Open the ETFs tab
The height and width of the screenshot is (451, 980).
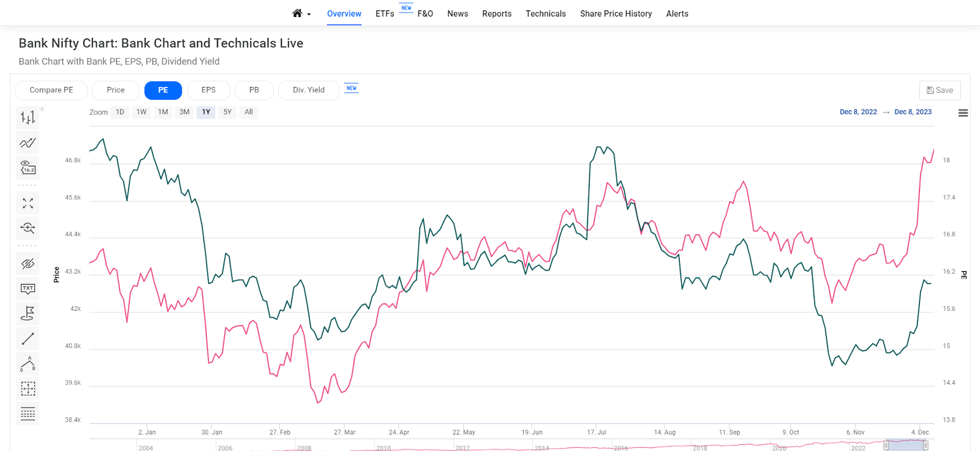click(385, 13)
